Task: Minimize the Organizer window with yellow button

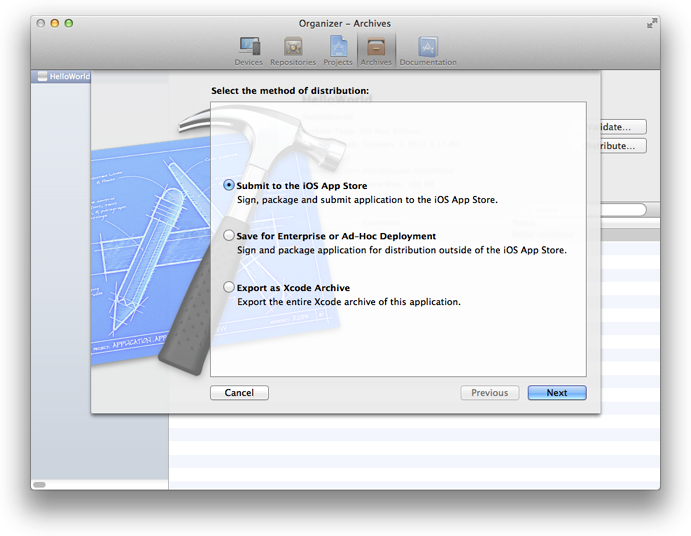Action: coord(55,23)
